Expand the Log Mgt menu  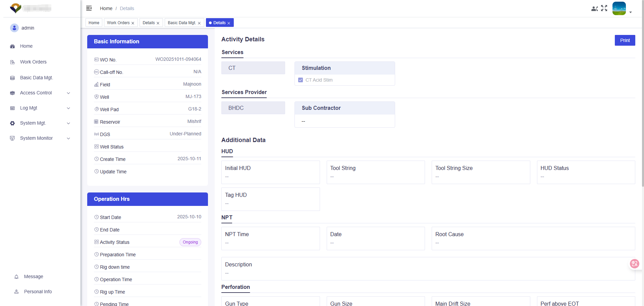point(68,108)
